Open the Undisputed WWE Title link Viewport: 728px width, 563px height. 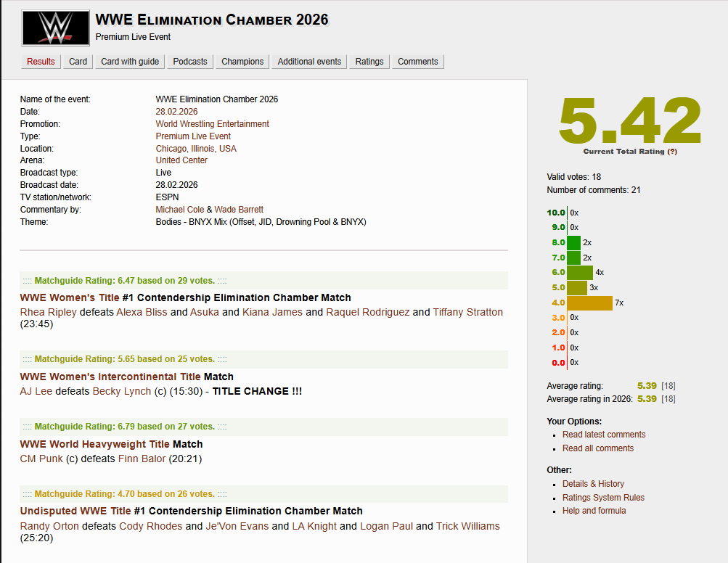click(x=75, y=511)
